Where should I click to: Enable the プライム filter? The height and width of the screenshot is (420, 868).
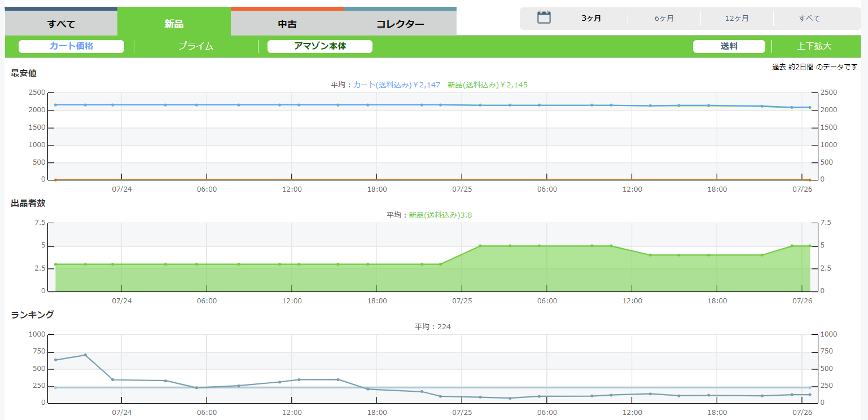(x=196, y=46)
